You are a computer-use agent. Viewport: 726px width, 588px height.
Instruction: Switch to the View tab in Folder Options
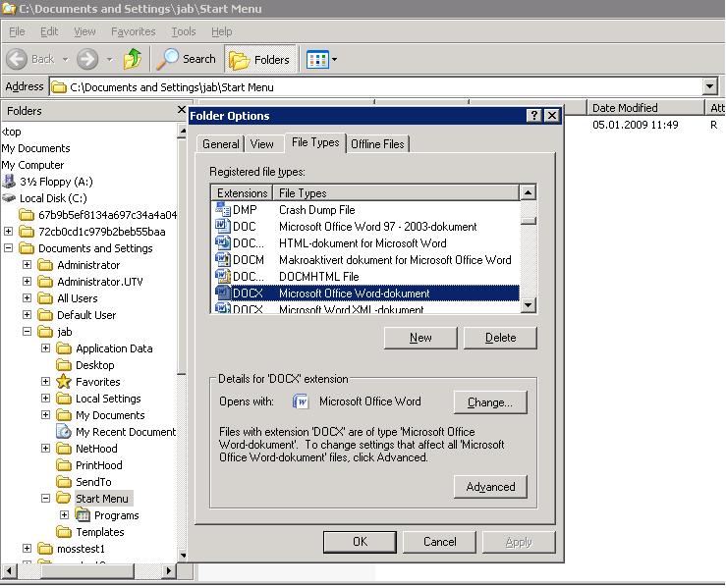coord(261,144)
